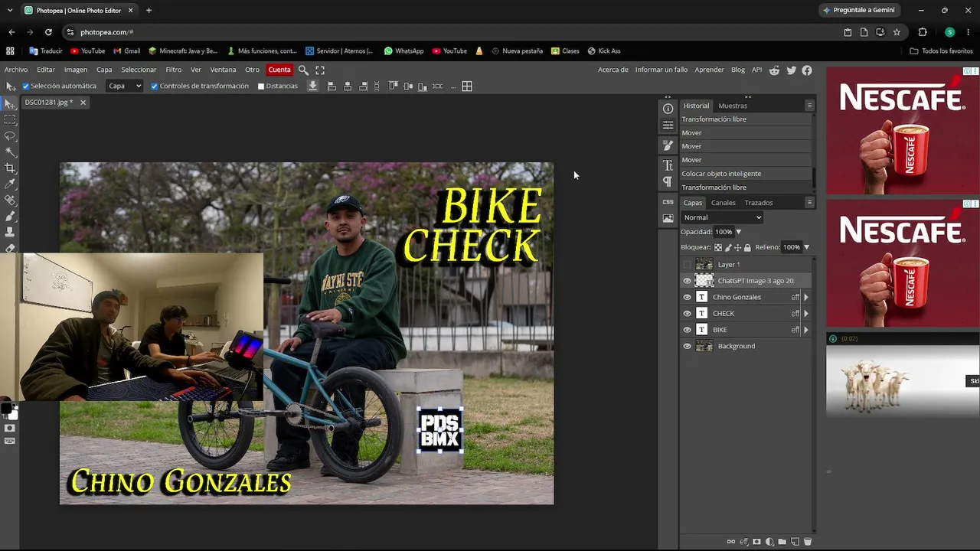Open the Normal blend mode dropdown
This screenshot has height=551, width=980.
(722, 217)
